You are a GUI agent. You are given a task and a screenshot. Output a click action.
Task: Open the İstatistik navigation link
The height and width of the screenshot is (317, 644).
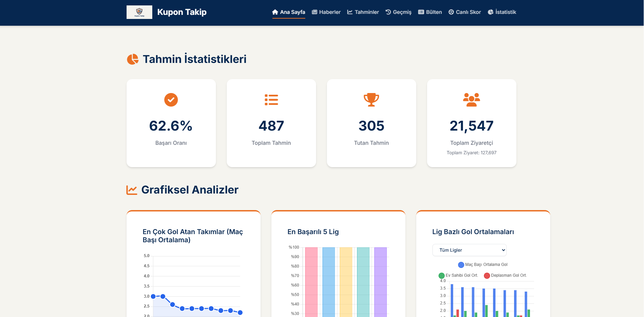(x=502, y=12)
